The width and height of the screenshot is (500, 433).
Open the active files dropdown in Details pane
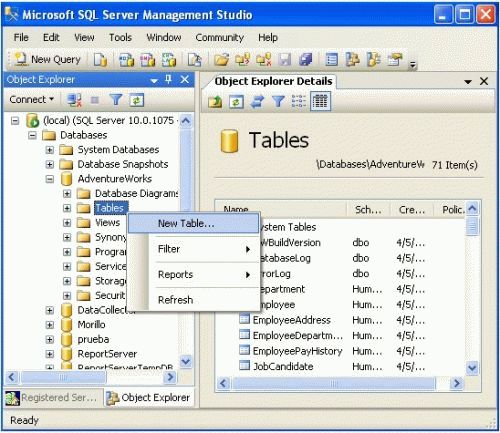[468, 82]
